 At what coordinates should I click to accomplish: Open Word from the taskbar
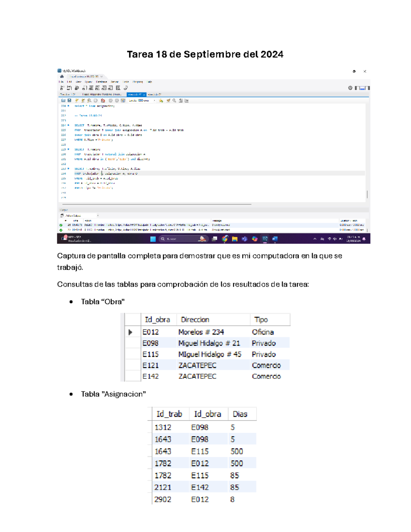275,239
